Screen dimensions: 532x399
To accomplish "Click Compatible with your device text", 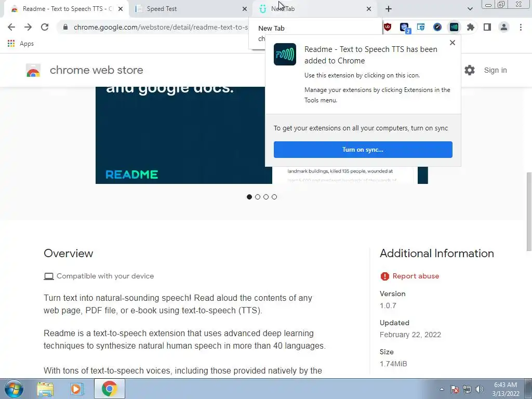I will (105, 276).
